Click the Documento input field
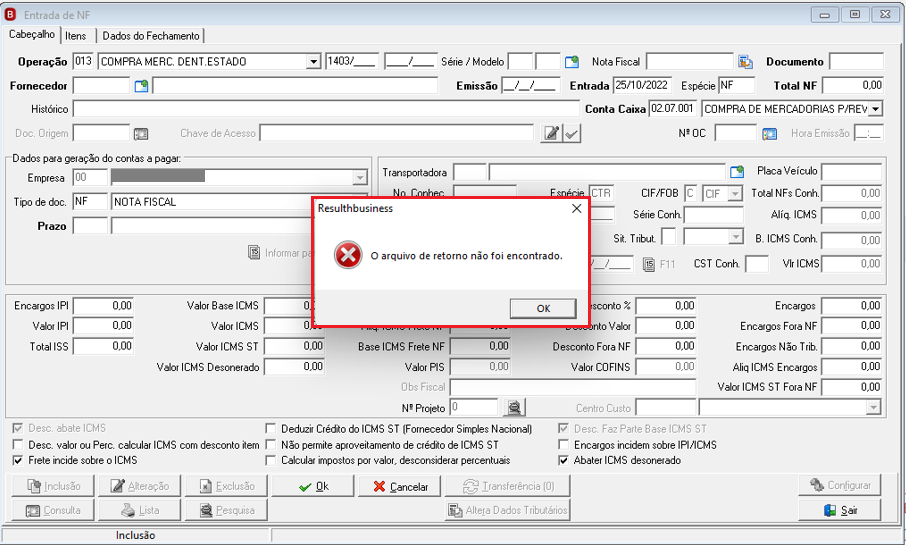 856,61
